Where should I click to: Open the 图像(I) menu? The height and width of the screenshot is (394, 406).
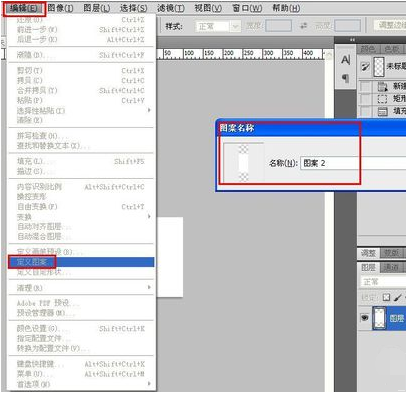61,8
